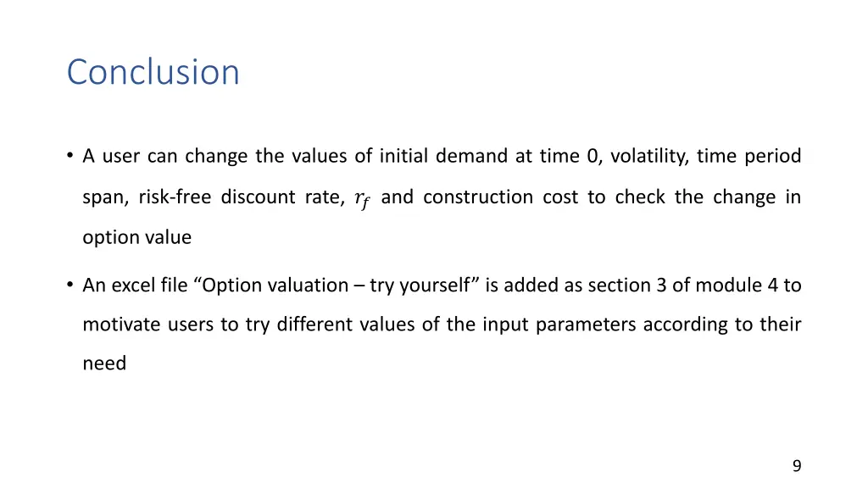Image resolution: width=868 pixels, height=488 pixels.
Task: Click the word "discount" in first bullet
Action: click(258, 197)
